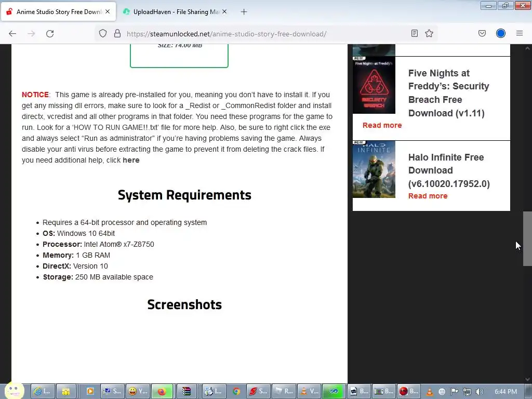
Task: Click the 'Processor: Intel Atom x7-Z8750' line
Action: 98,244
